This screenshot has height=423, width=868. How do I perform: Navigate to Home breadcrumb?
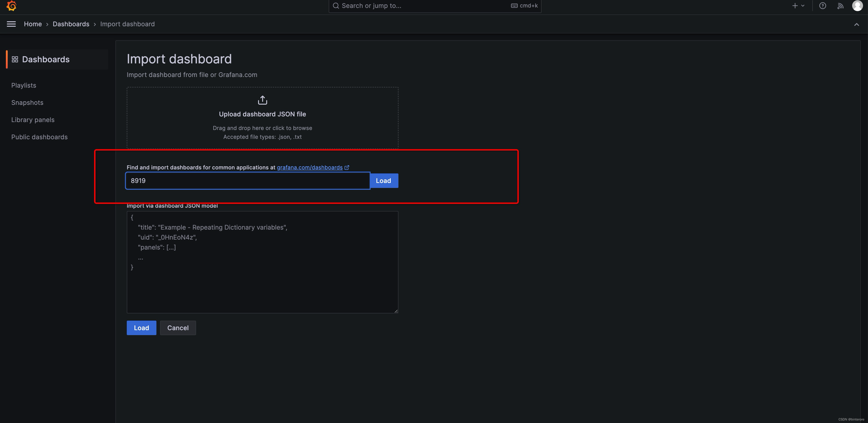click(33, 24)
